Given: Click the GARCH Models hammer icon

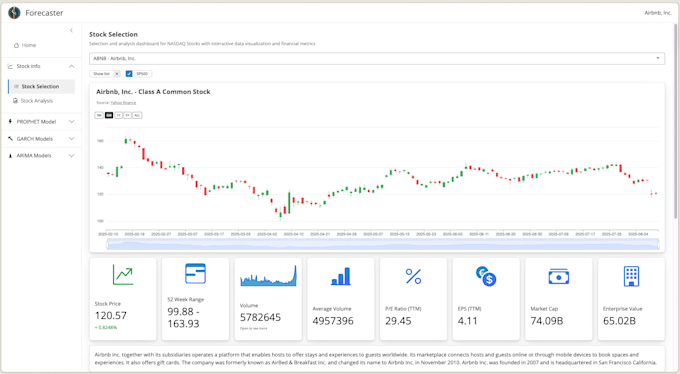Looking at the screenshot, I should 10,139.
